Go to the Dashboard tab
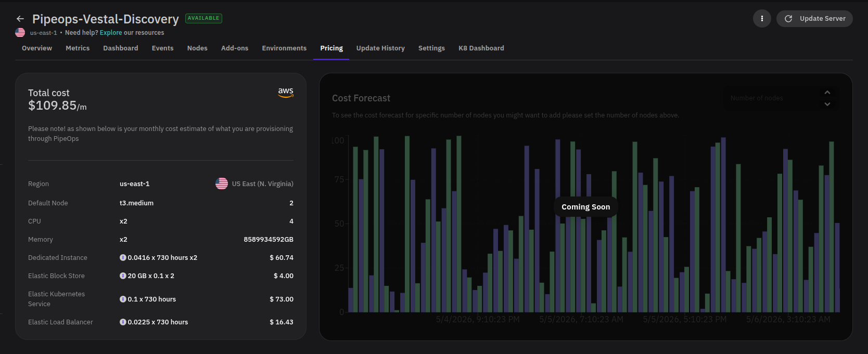Viewport: 868px width, 354px height. pyautogui.click(x=121, y=48)
